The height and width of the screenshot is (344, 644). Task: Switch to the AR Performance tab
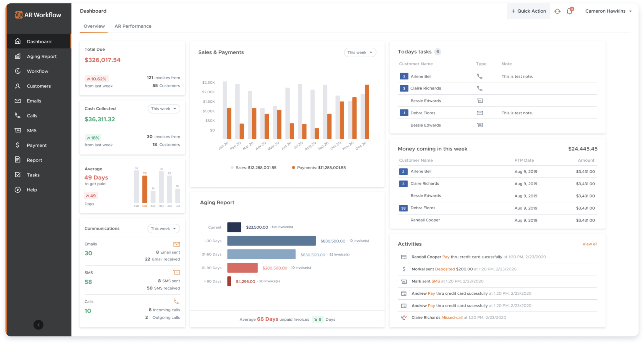133,26
